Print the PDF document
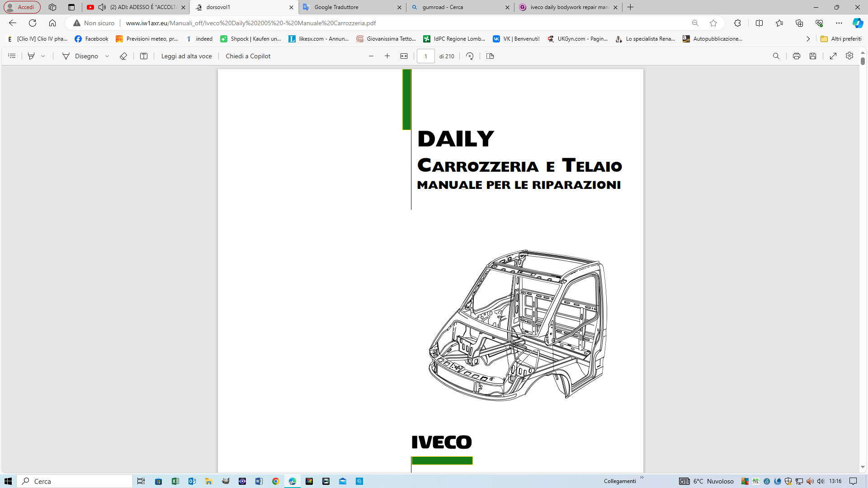Image resolution: width=868 pixels, height=488 pixels. coord(796,56)
